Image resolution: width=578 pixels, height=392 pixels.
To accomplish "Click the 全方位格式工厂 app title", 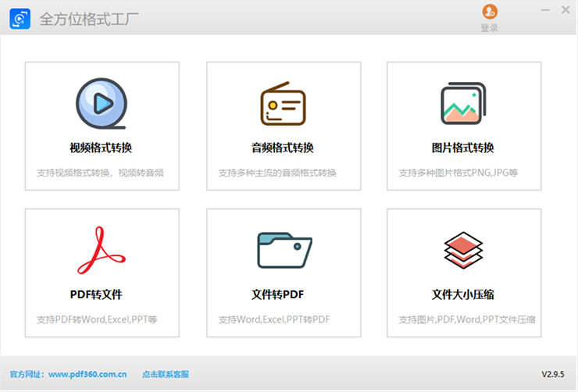I will point(89,20).
